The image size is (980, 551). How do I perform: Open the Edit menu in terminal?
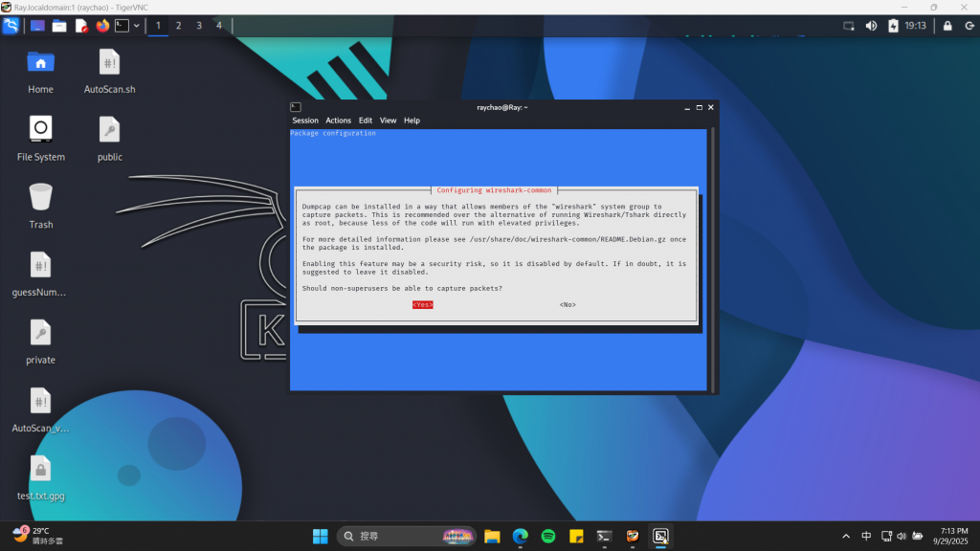[365, 121]
